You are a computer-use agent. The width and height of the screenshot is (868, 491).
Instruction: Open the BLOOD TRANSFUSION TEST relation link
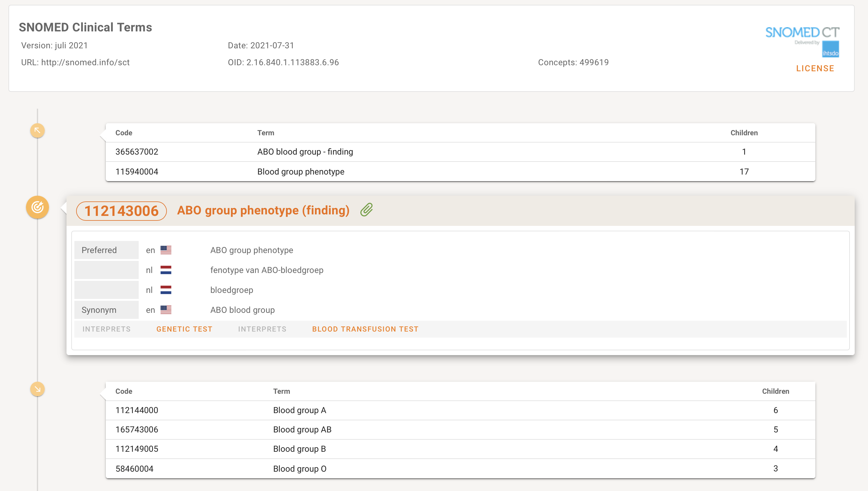[x=365, y=329]
